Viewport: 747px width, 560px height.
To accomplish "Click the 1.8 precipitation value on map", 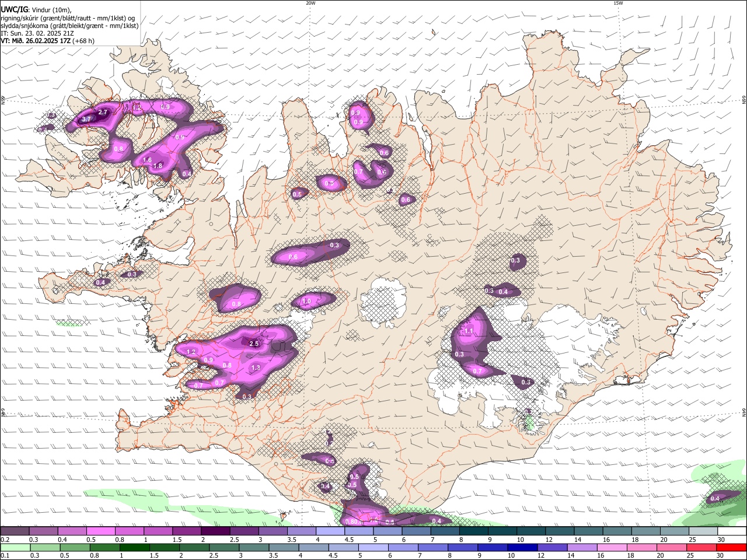I will pyautogui.click(x=158, y=166).
